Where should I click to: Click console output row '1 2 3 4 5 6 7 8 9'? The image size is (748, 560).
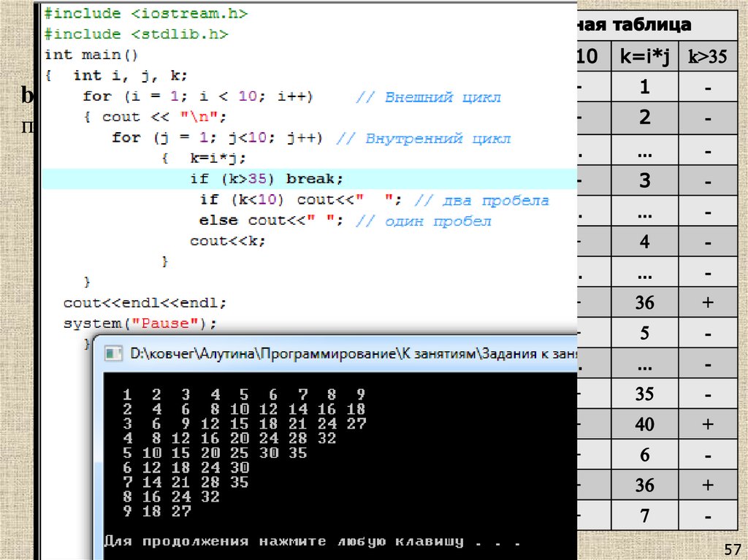[244, 394]
